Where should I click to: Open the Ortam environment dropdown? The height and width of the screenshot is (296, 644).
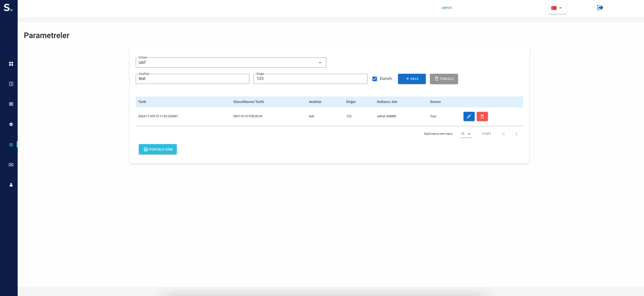[231, 63]
